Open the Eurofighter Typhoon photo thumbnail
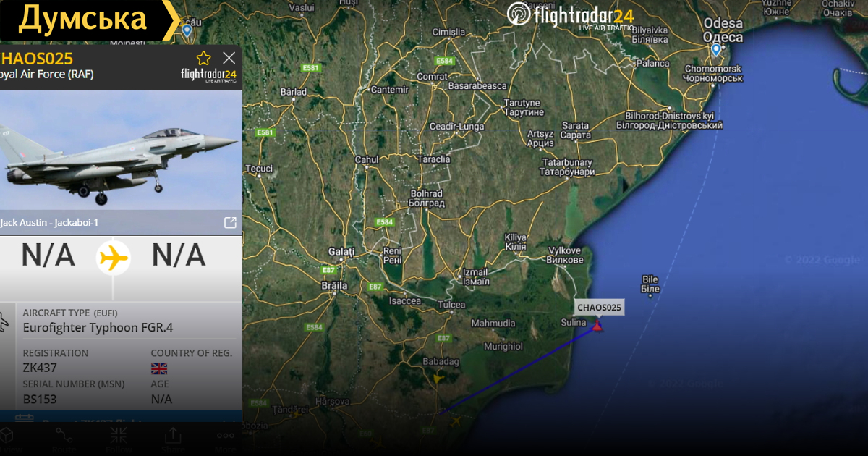868x456 pixels. 120,150
